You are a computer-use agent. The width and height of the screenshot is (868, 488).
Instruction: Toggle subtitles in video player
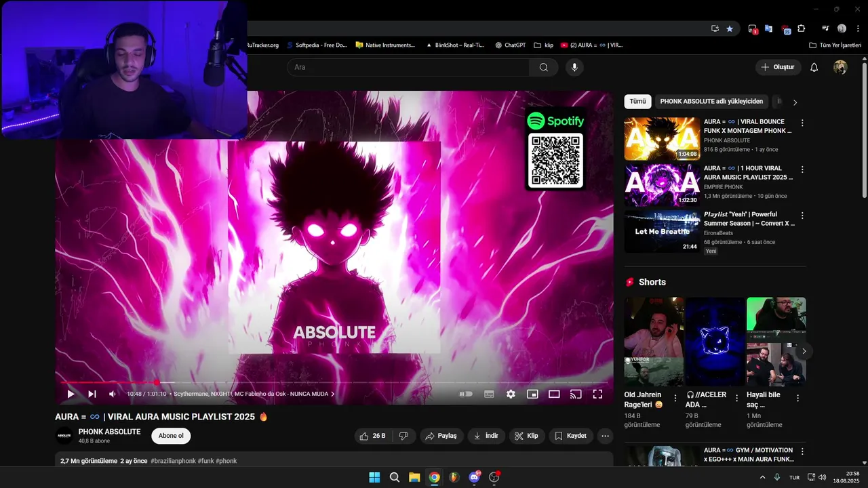click(x=489, y=394)
